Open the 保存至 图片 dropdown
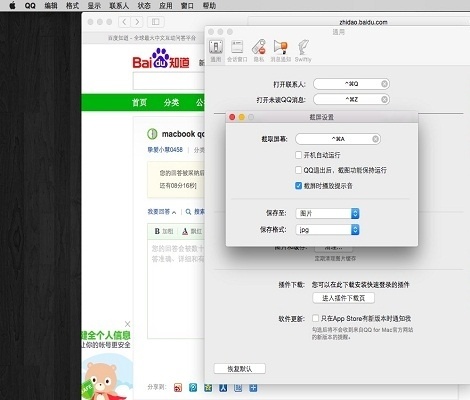 (327, 213)
